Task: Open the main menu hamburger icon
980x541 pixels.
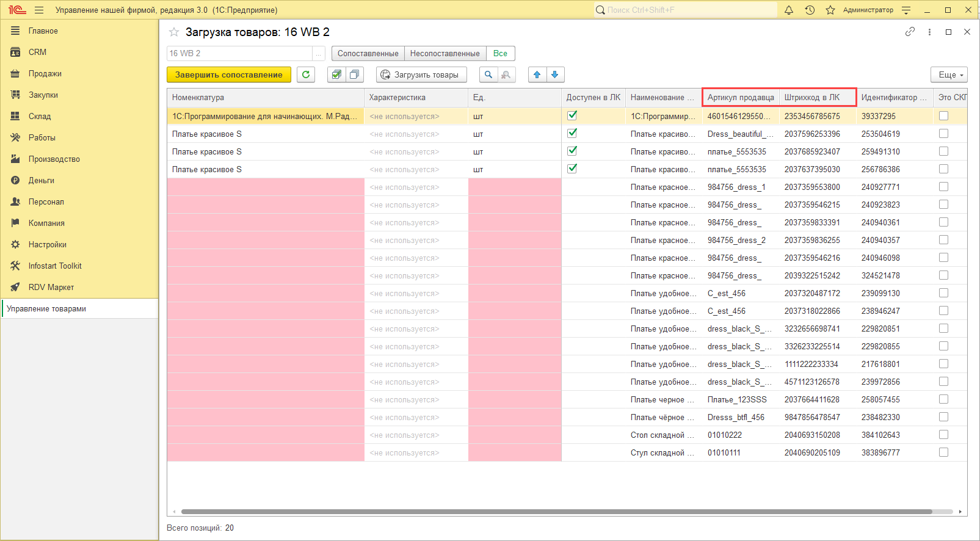Action: 39,10
